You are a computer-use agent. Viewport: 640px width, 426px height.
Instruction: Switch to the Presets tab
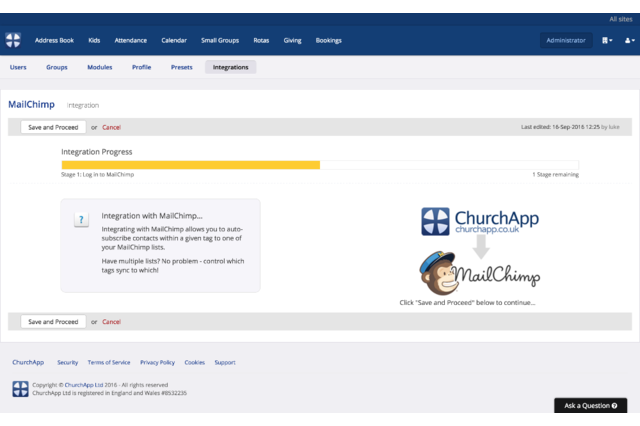point(182,67)
